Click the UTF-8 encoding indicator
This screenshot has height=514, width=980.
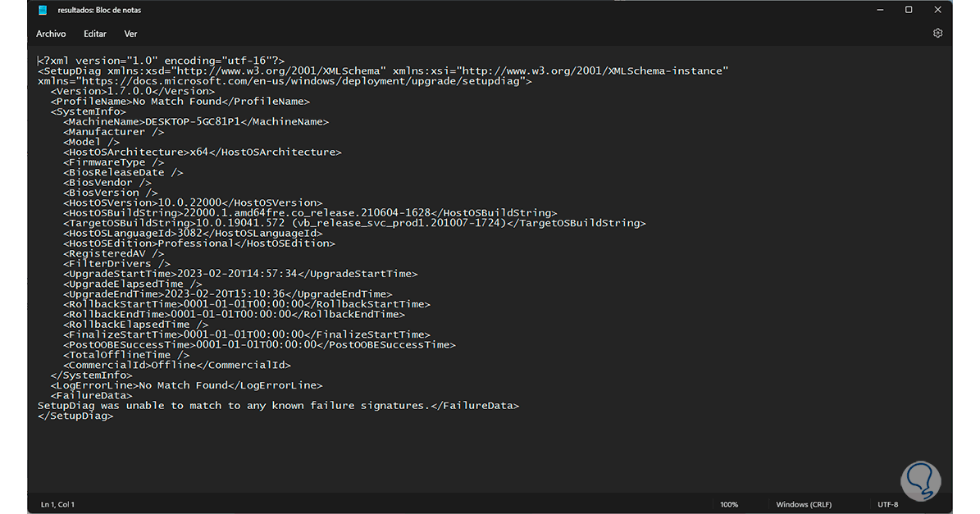887,504
